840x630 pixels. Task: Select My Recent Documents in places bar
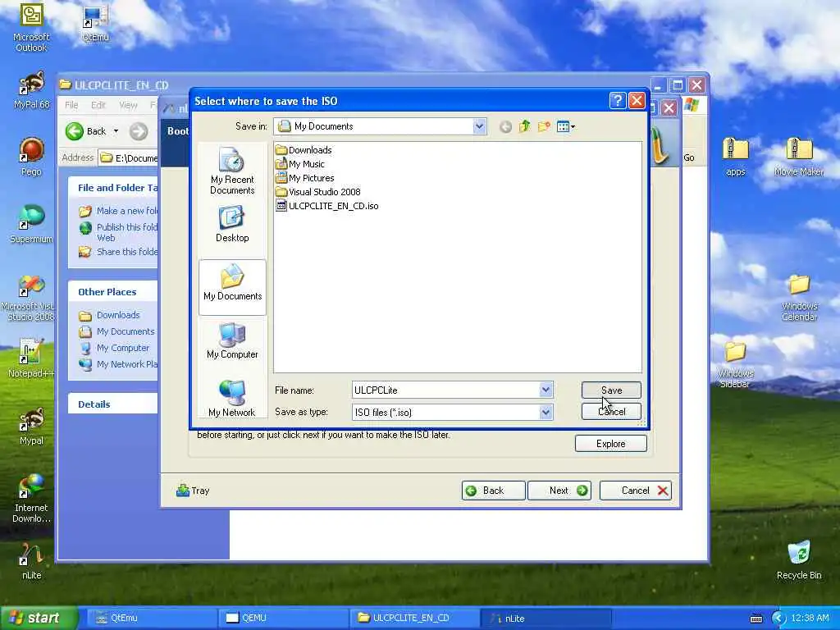(x=232, y=171)
